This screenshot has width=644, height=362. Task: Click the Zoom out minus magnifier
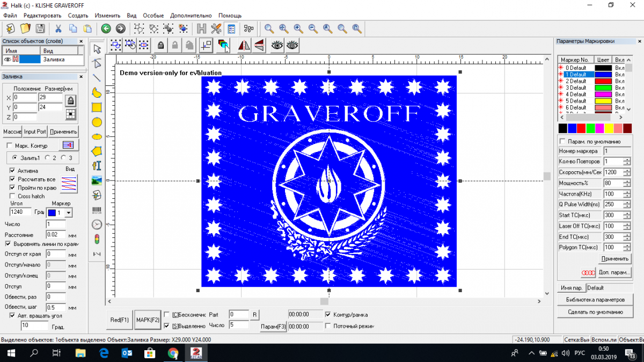click(x=313, y=28)
